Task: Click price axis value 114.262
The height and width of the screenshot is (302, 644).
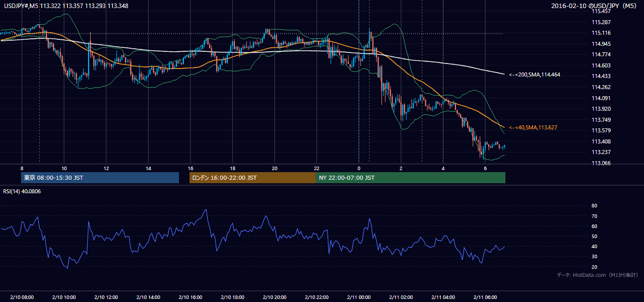Action: [x=601, y=87]
